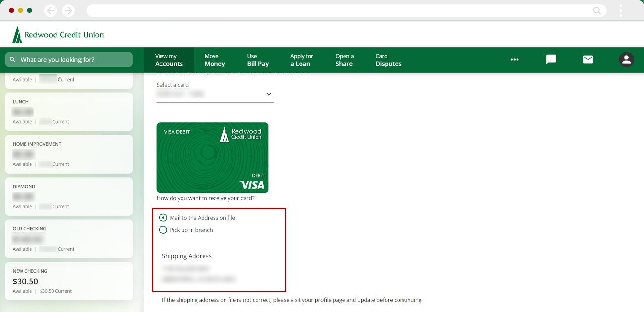Click the browser forward arrow
Image resolution: width=644 pixels, height=312 pixels.
point(68,10)
